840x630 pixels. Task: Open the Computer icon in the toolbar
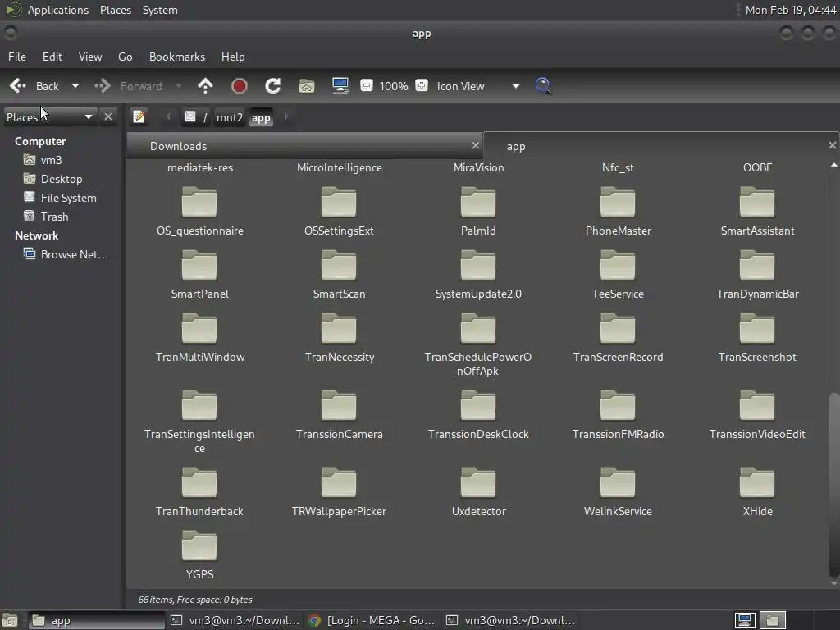[x=340, y=86]
